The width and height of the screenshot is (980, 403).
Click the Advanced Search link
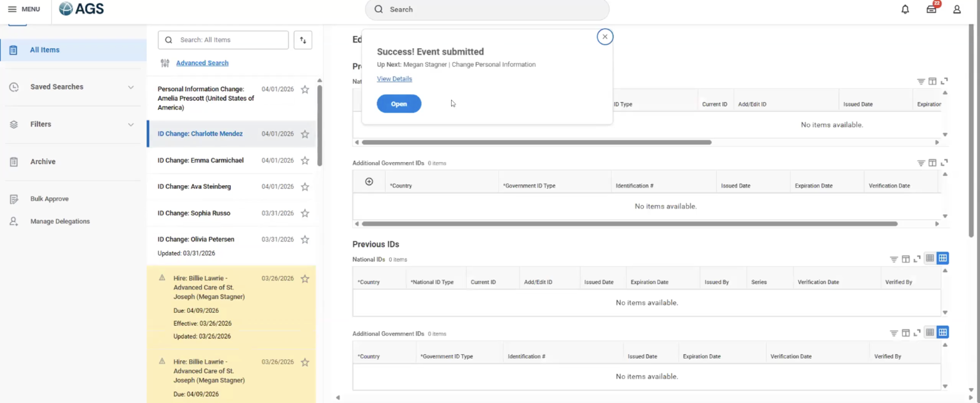click(x=202, y=63)
